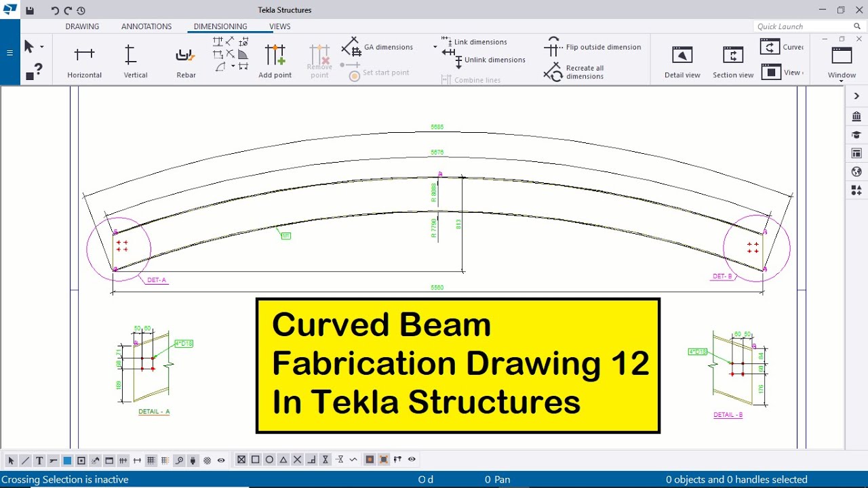Toggle the magnifier selection switch
Screen dimensions: 868x488
tap(179, 460)
